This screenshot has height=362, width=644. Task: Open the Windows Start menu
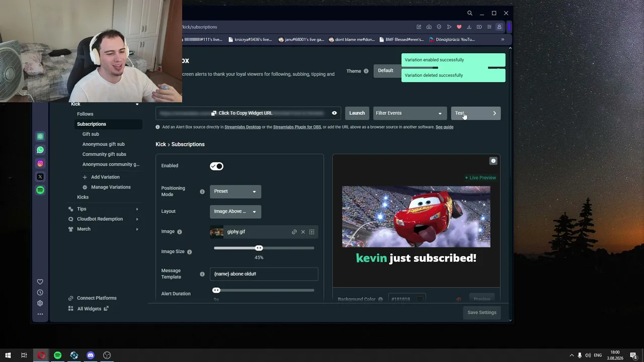(x=8, y=355)
